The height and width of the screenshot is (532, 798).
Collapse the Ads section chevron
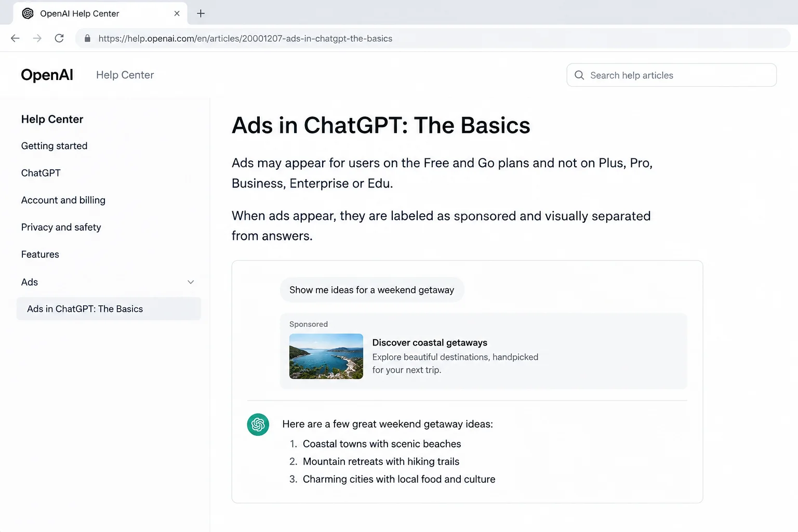(x=191, y=282)
